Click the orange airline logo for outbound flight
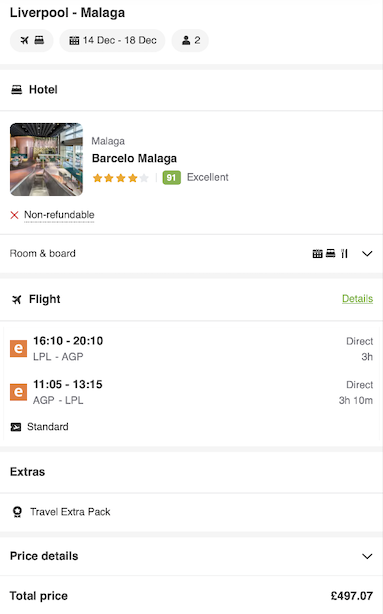Image resolution: width=383 pixels, height=614 pixels. pyautogui.click(x=18, y=349)
